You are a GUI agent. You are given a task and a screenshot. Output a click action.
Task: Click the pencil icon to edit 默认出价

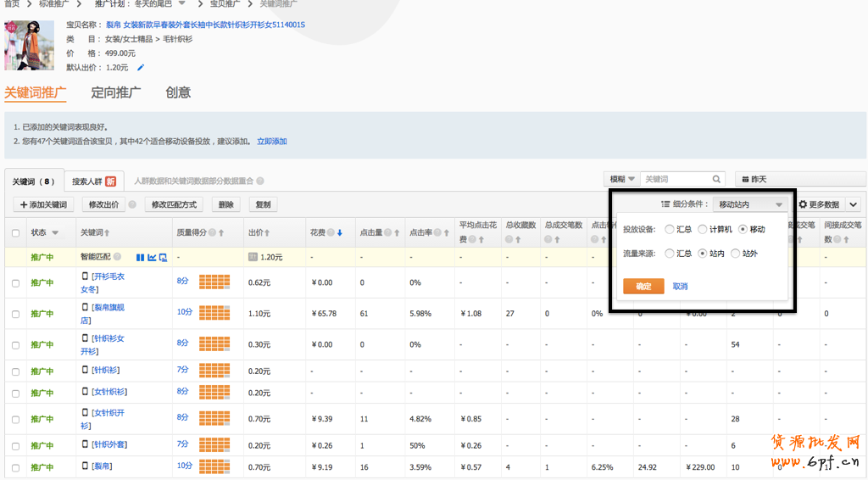click(x=141, y=68)
